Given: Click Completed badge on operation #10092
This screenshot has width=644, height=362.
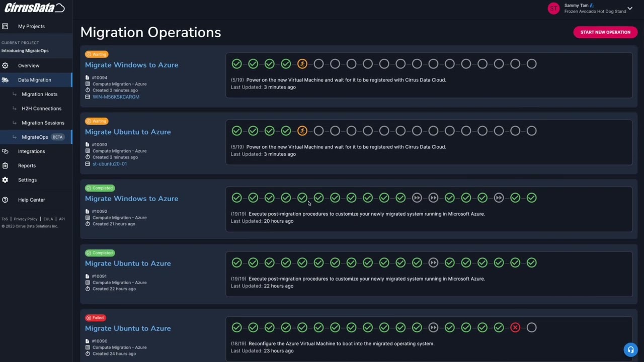Looking at the screenshot, I should [100, 188].
